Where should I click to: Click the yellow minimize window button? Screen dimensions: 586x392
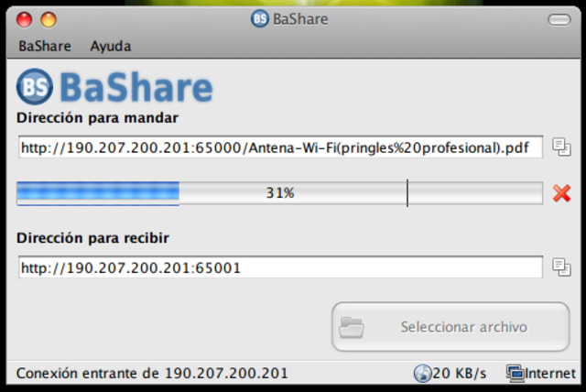49,20
